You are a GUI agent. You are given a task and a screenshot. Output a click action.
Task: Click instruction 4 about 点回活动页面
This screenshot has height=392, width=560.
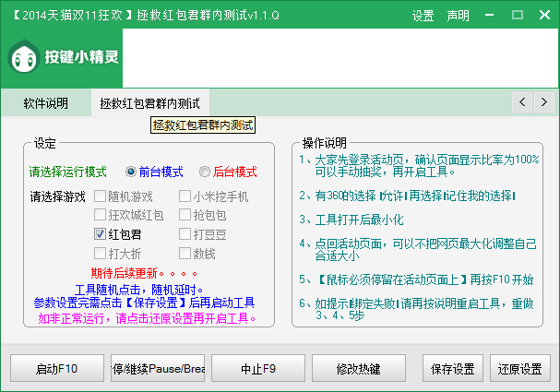click(418, 250)
